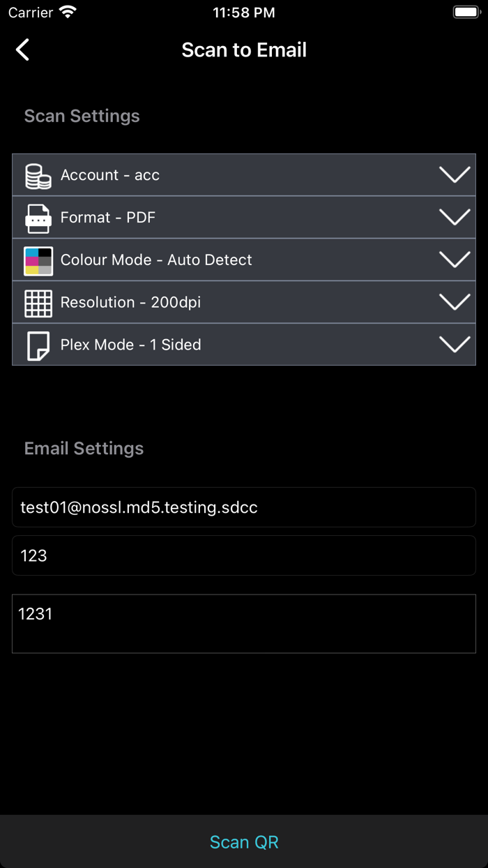Select the Plex Mode page icon

tap(38, 344)
